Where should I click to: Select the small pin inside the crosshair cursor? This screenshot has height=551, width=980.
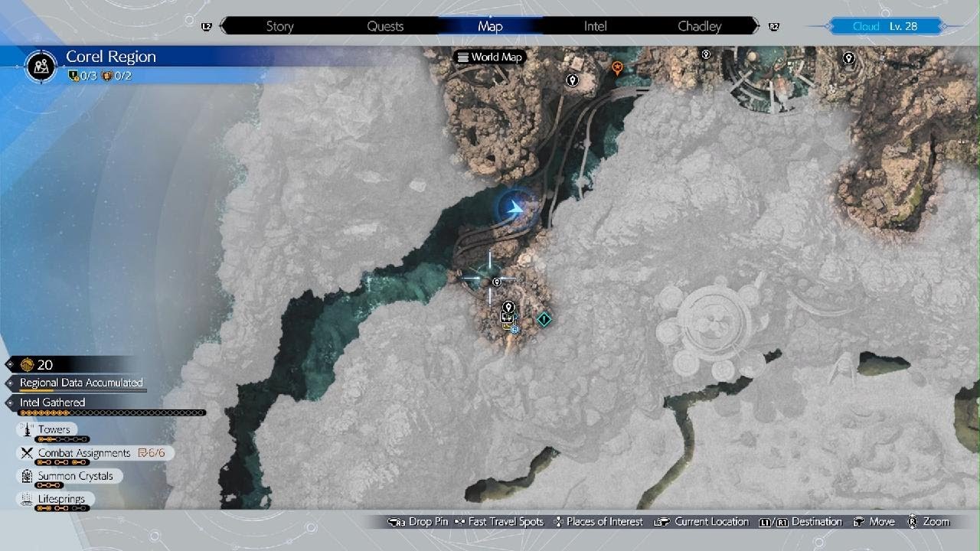point(496,282)
